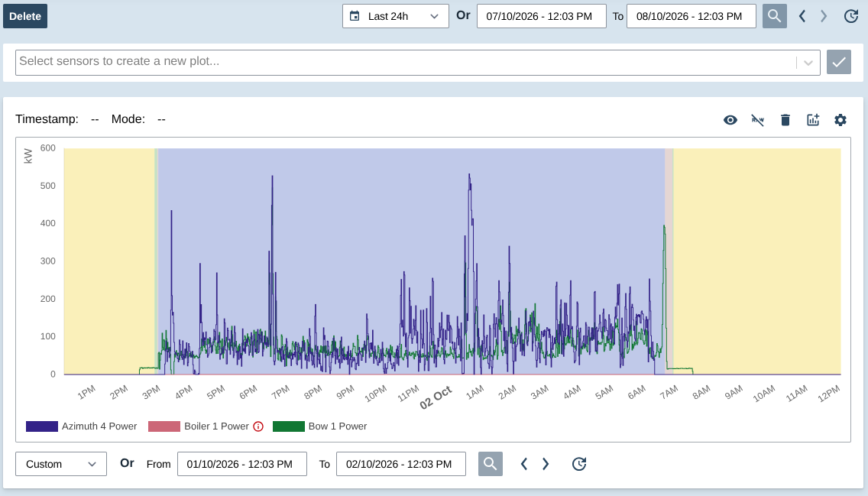Edit top start date 07/10/2026 field
The image size is (868, 496).
(x=542, y=16)
